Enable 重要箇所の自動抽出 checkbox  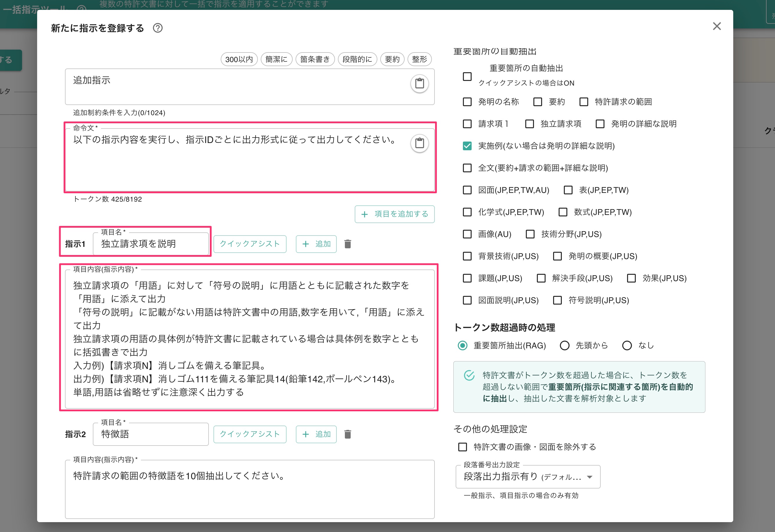[x=467, y=77]
